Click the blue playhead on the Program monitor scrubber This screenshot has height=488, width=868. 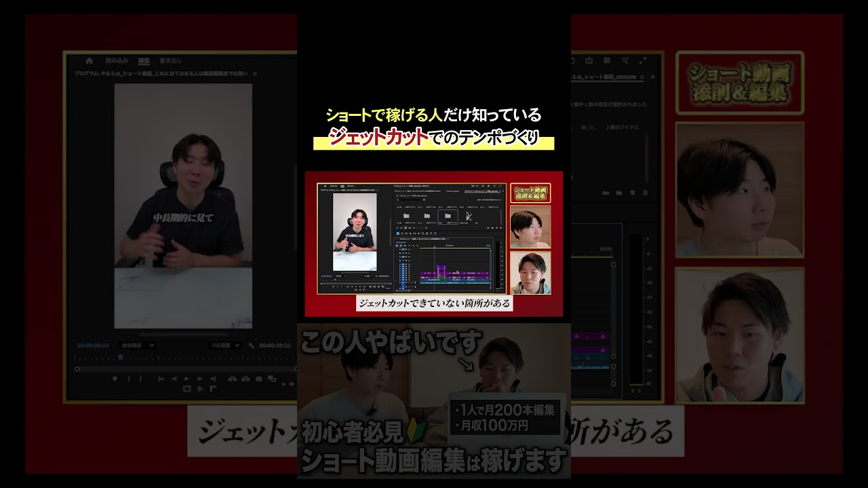coord(121,357)
